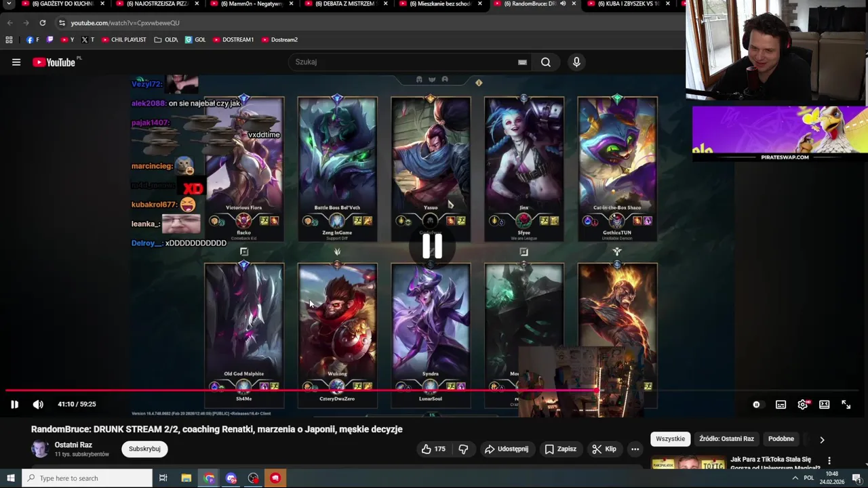This screenshot has width=868, height=488.
Task: Toggle subtitles in the player
Action: point(781,405)
